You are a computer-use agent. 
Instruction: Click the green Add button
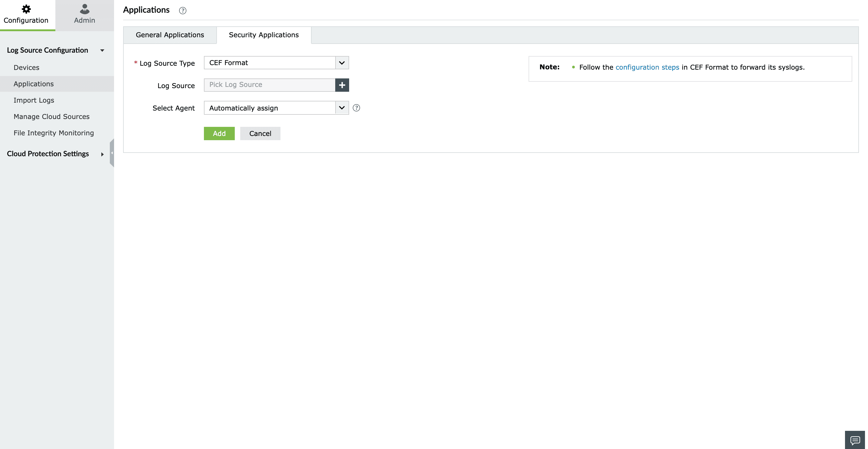219,134
